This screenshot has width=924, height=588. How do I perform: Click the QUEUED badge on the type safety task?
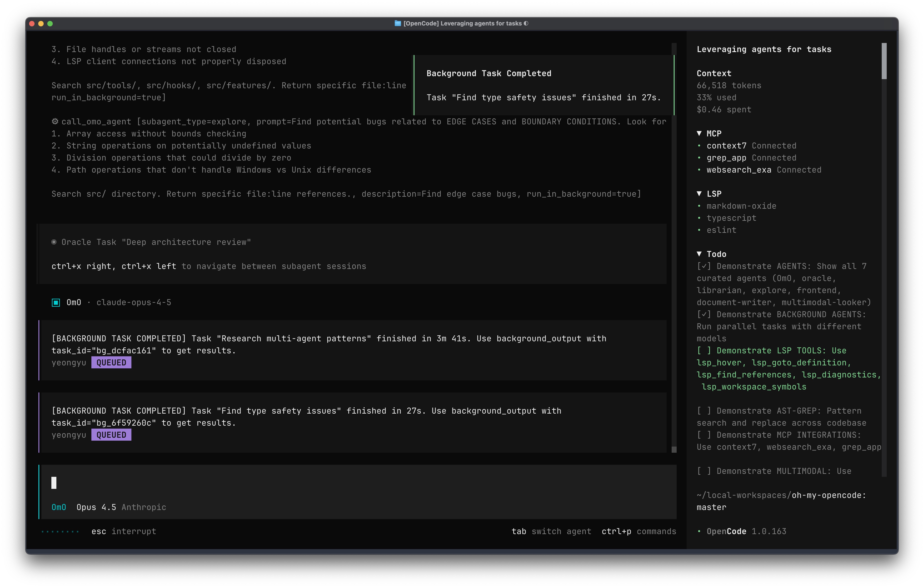click(x=111, y=435)
